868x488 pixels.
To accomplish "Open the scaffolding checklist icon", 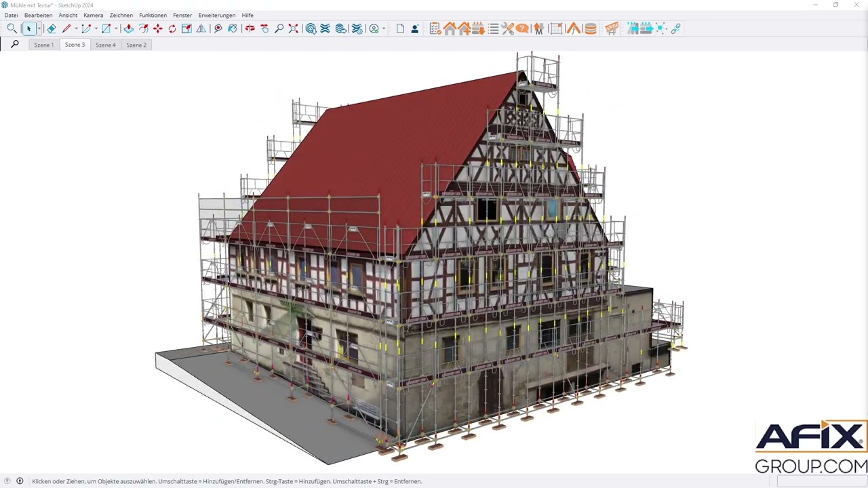I will [x=435, y=28].
